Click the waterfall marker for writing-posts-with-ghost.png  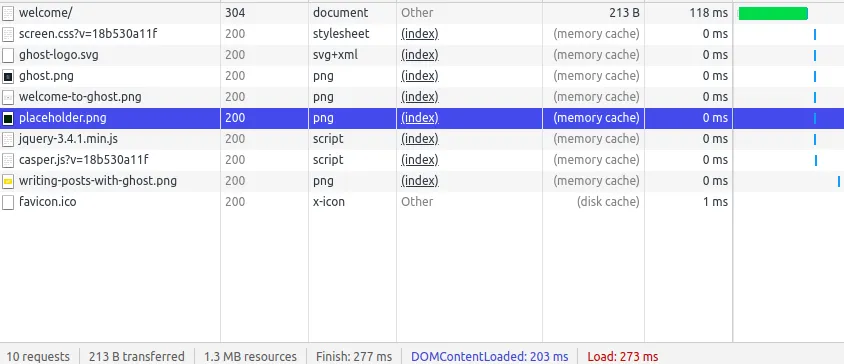(839, 181)
